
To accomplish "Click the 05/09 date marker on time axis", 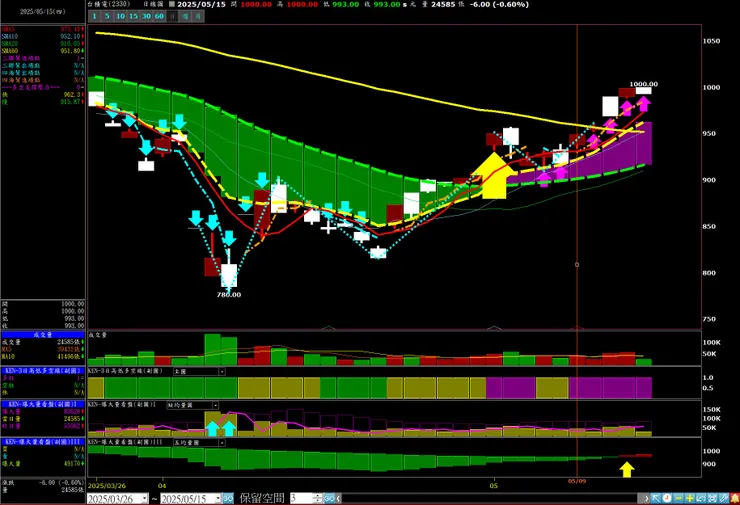I will (x=577, y=481).
